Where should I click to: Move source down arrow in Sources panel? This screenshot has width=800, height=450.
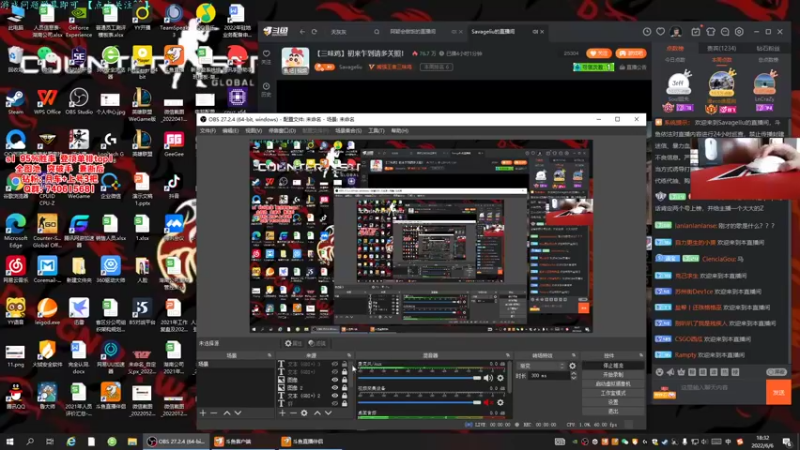point(329,413)
